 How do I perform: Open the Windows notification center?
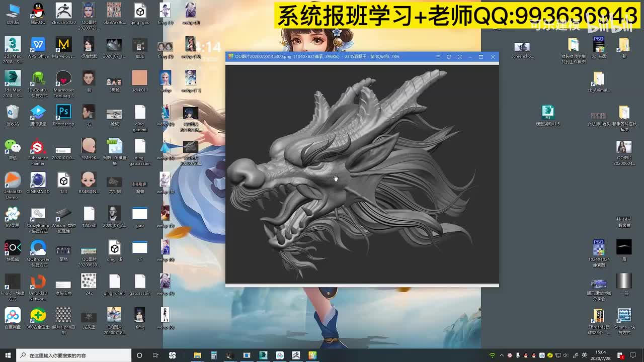pyautogui.click(x=633, y=355)
